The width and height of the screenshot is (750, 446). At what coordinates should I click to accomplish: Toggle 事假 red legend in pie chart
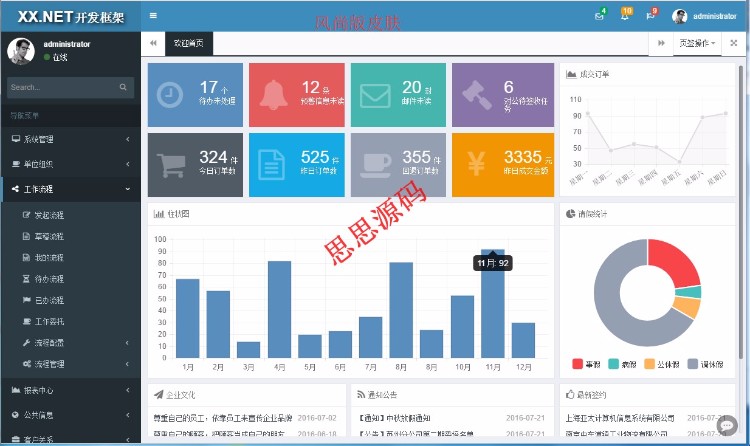(586, 365)
